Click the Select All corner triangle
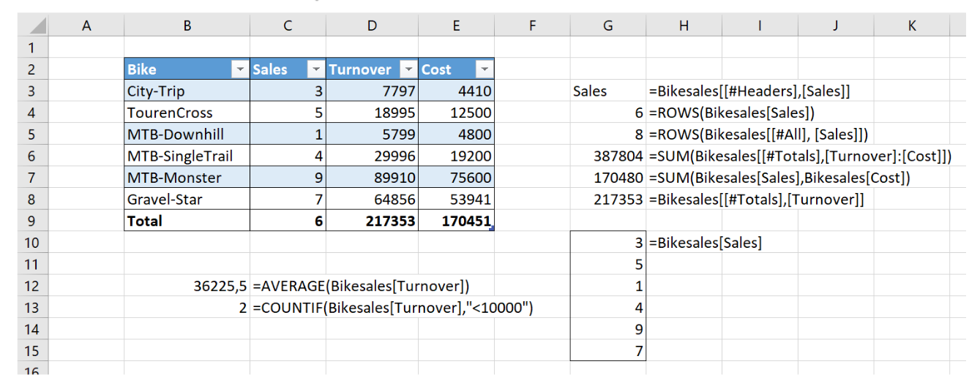 39,26
